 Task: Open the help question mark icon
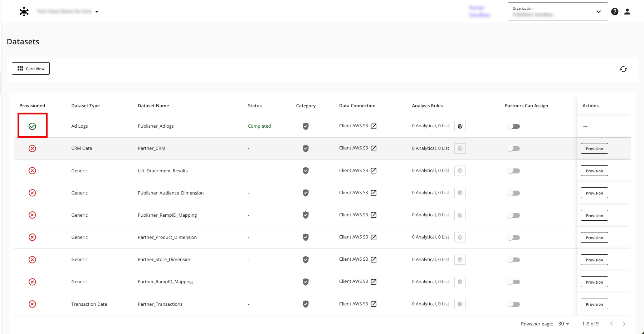(615, 12)
